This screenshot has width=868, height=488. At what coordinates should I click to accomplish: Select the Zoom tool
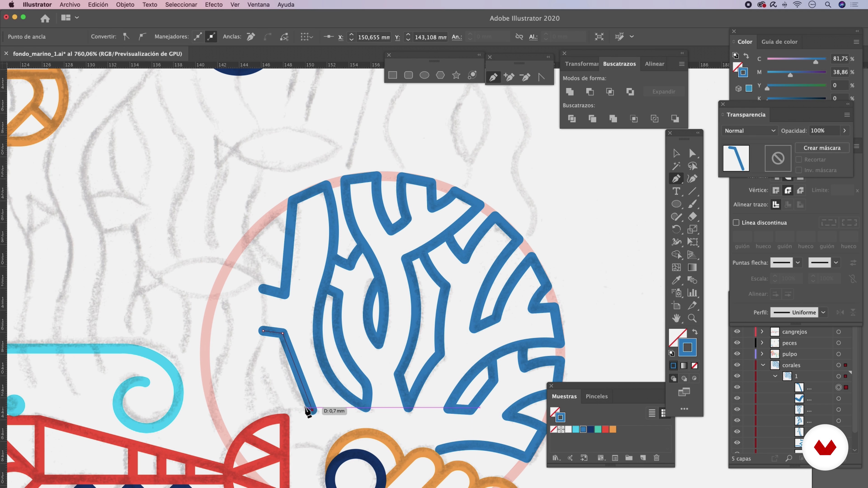[x=692, y=318]
